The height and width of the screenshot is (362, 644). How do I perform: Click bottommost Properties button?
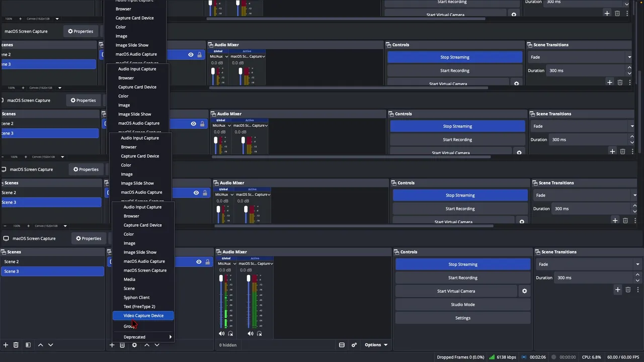tap(88, 238)
